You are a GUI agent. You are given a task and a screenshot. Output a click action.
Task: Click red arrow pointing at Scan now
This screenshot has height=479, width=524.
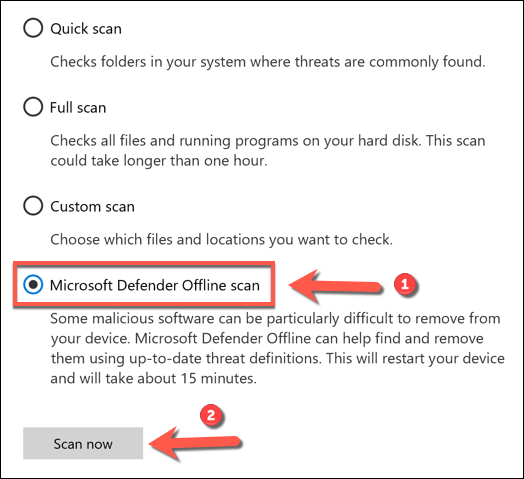tap(195, 444)
